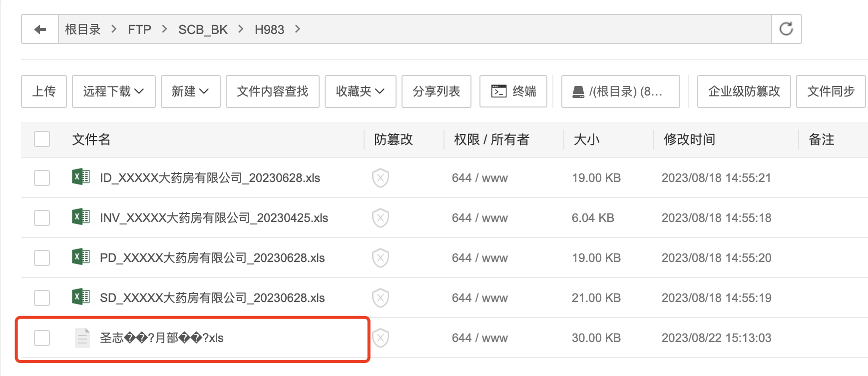
Task: Launch the 终端 terminal
Action: [513, 91]
